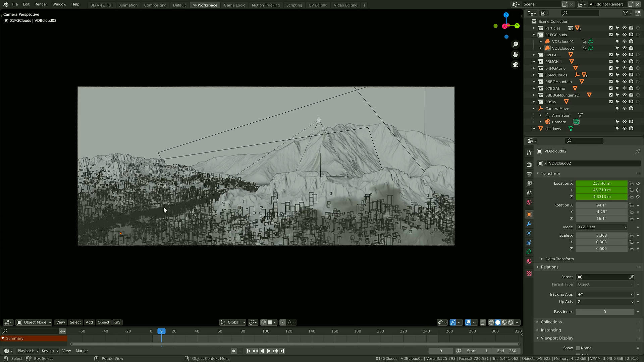The width and height of the screenshot is (644, 362).
Task: Open the Tracking Axis dropdown
Action: pos(605,294)
